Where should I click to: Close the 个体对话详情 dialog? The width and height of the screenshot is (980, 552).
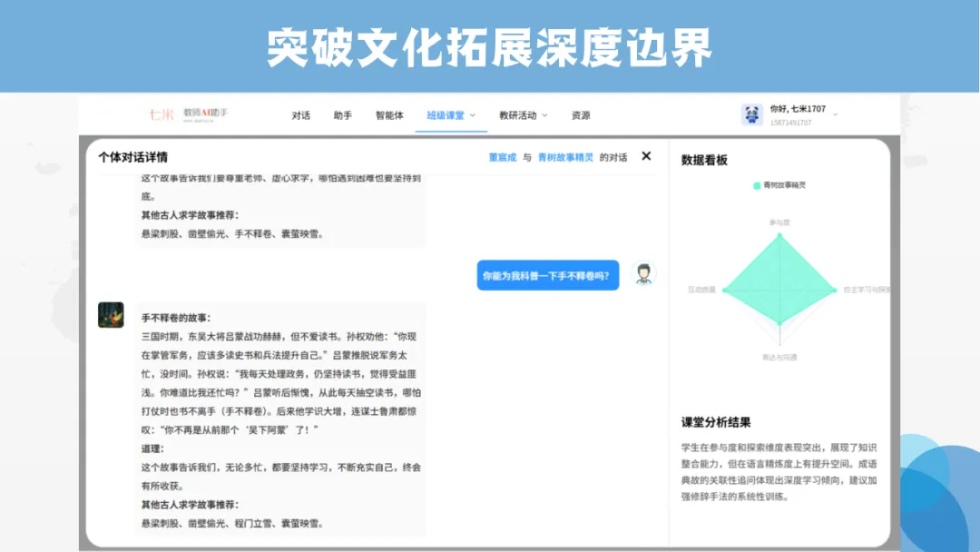point(646,155)
